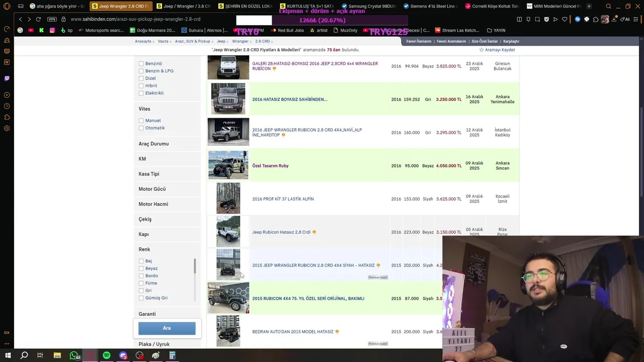Check the Benzinli fuel filter
Image resolution: width=644 pixels, height=362 pixels.
tap(141, 64)
